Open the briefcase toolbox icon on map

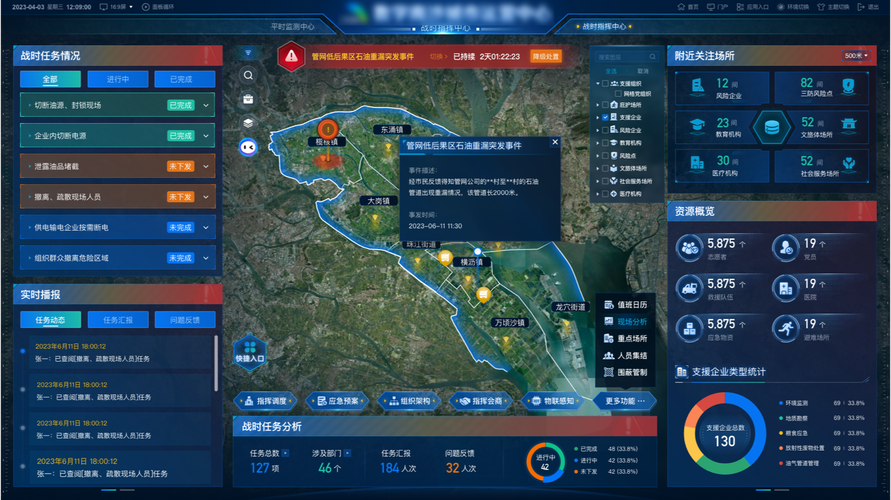coord(248,99)
